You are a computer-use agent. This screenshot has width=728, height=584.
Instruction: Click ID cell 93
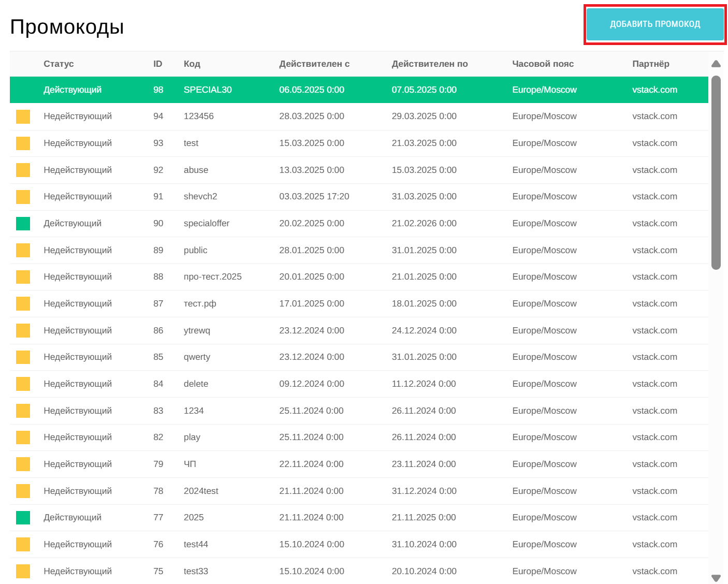tap(158, 143)
